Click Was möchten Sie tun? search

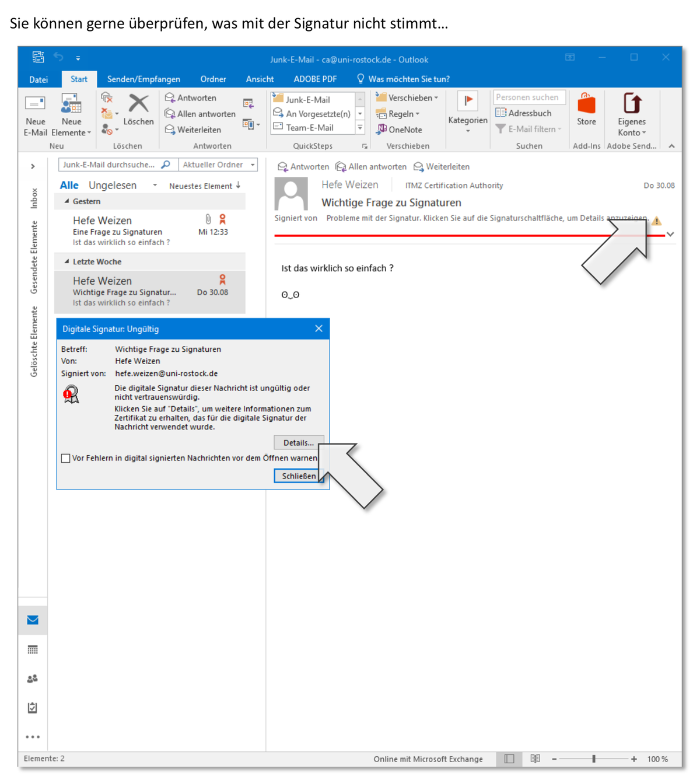click(x=403, y=79)
